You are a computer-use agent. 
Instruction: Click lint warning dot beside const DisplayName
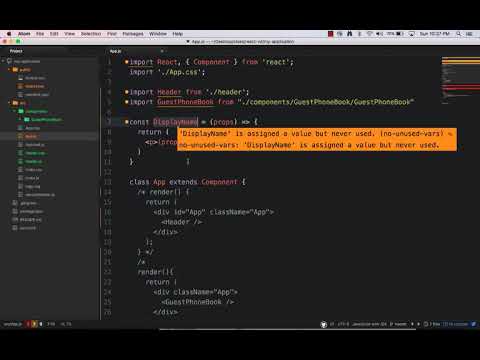127,122
